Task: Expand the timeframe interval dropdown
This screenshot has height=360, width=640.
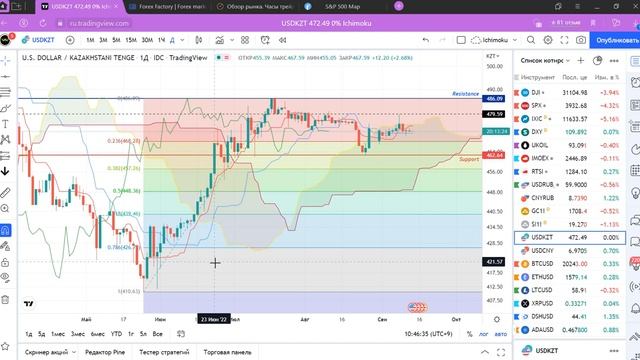Action: coord(182,40)
